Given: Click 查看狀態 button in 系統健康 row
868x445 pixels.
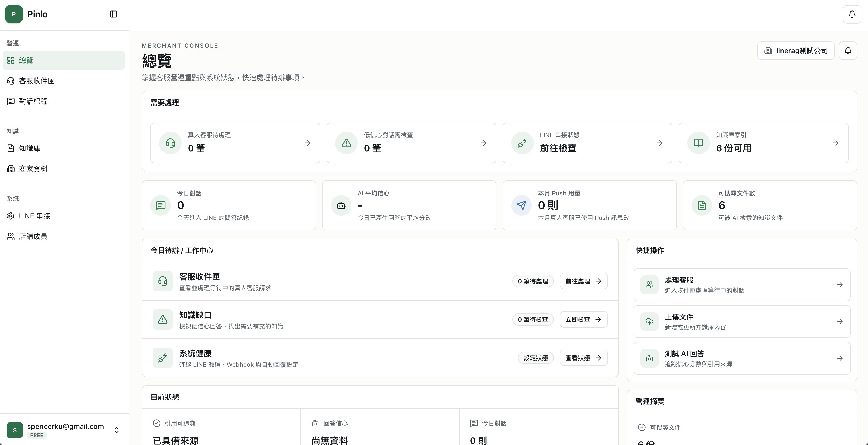Looking at the screenshot, I should [x=584, y=358].
